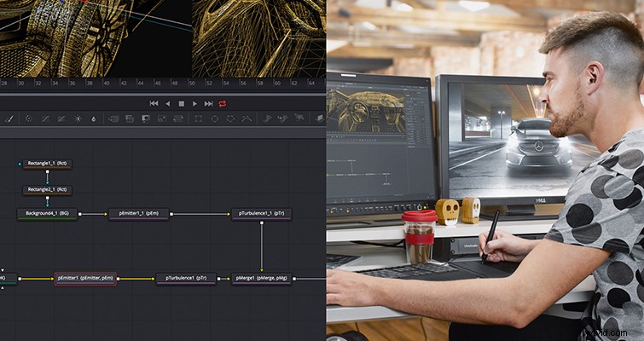Move playhead to frame 50 on ruler
The height and width of the screenshot is (341, 644).
tap(192, 84)
